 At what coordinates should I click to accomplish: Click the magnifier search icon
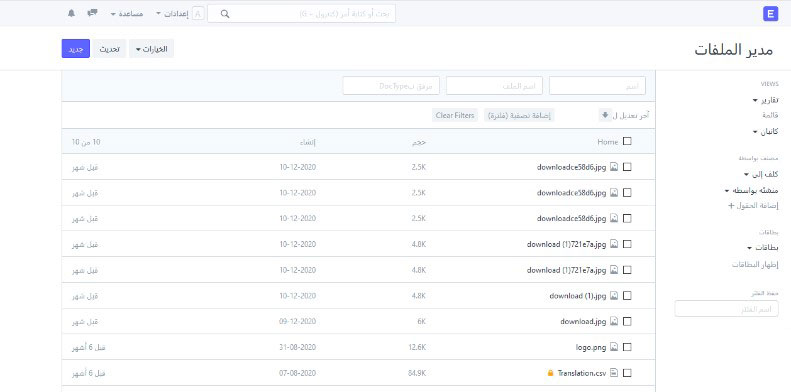point(225,14)
